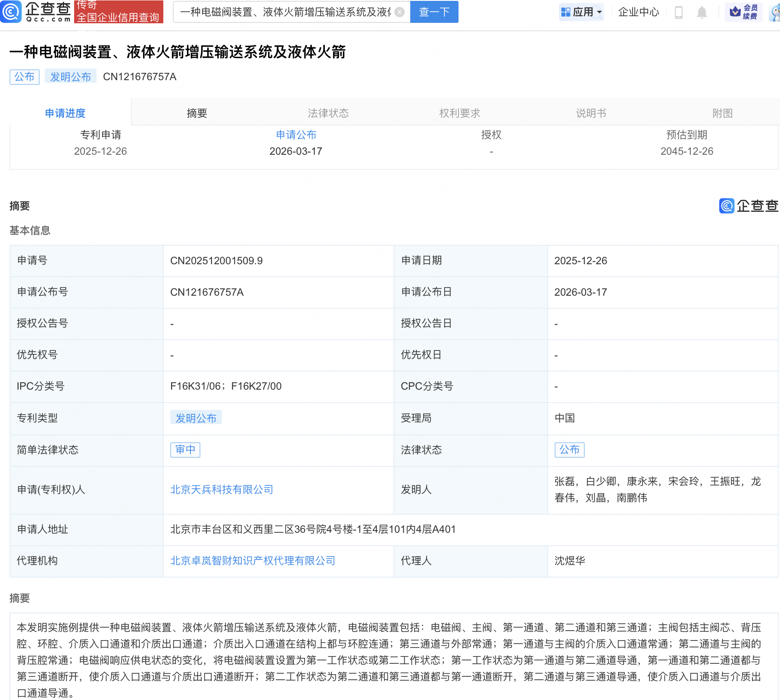
Task: Click the 应用 grid icon
Action: [566, 12]
